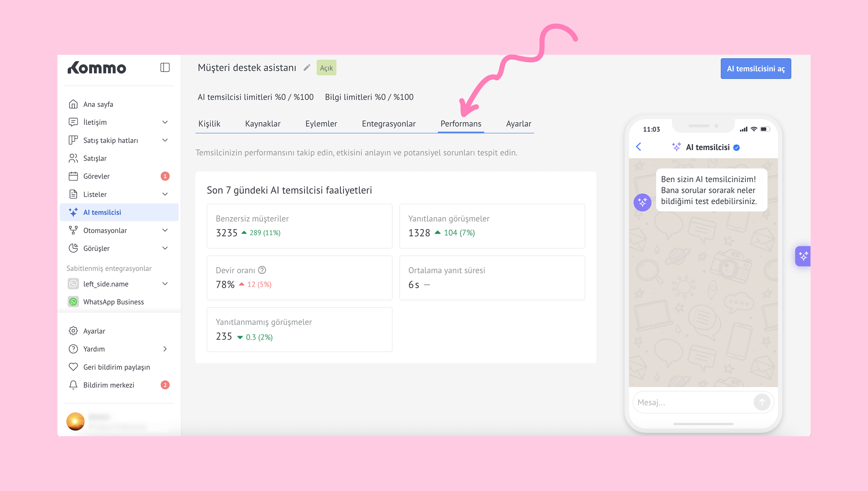Expand the Otomasyonlar section chevron
Screen dimensions: 868x491
(x=165, y=230)
